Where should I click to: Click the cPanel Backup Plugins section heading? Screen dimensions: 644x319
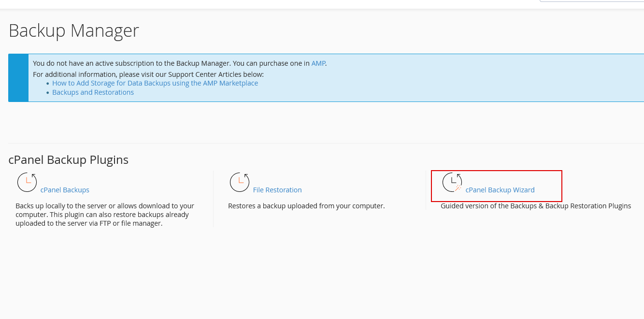(69, 160)
